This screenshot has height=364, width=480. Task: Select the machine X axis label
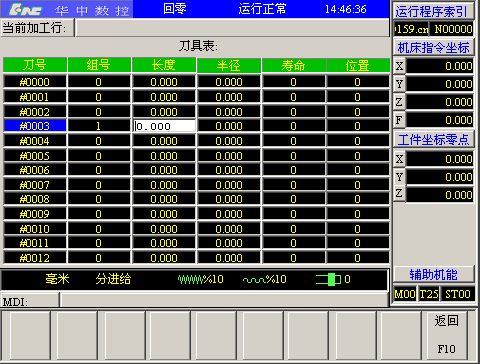tap(399, 66)
